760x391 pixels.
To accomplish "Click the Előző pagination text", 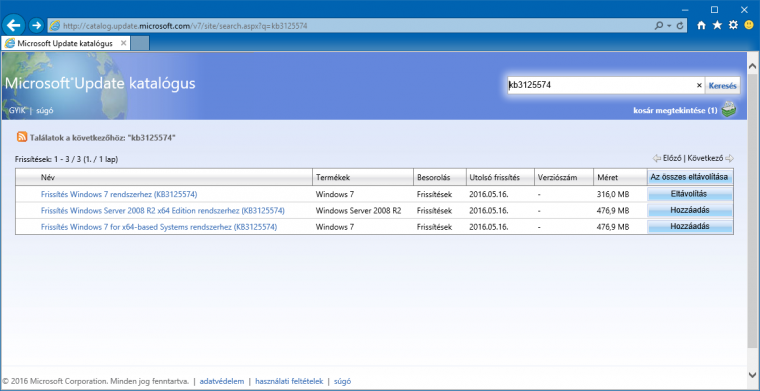I will 672,158.
